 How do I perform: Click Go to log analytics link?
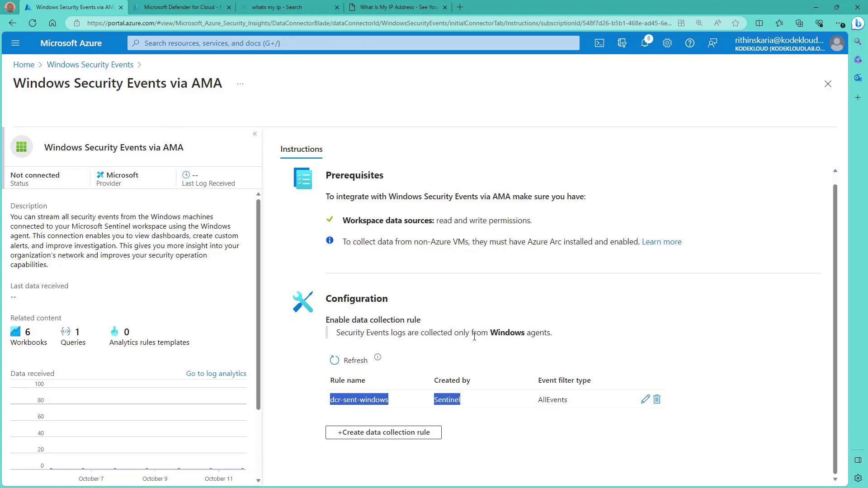click(x=216, y=374)
